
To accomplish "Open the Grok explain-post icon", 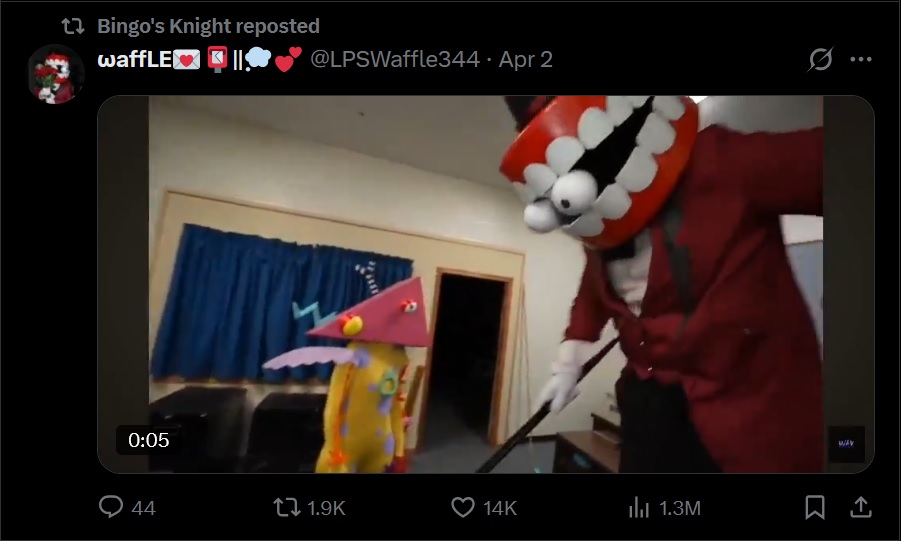I will point(820,59).
